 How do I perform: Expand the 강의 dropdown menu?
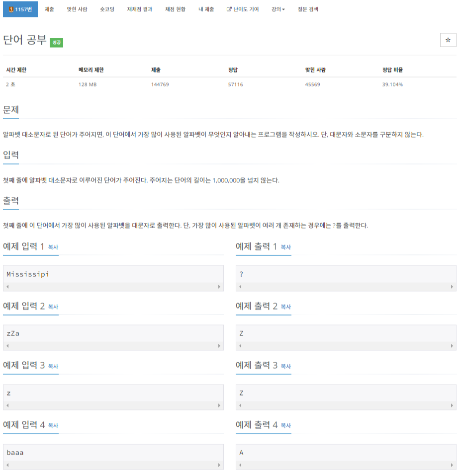[x=278, y=9]
